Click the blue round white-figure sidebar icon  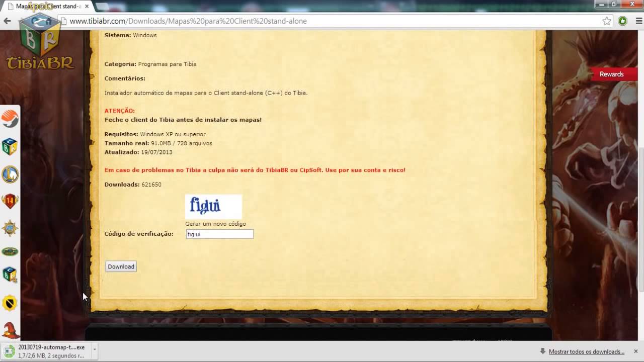[x=10, y=174]
